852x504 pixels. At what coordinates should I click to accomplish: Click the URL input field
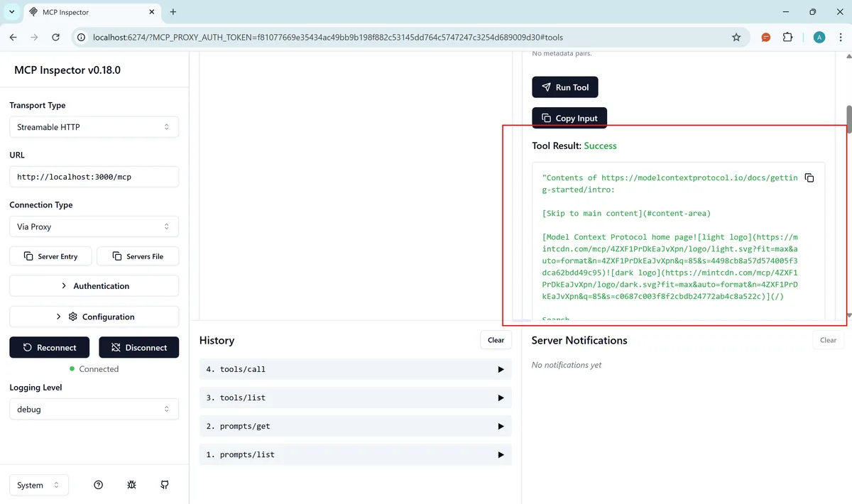94,177
